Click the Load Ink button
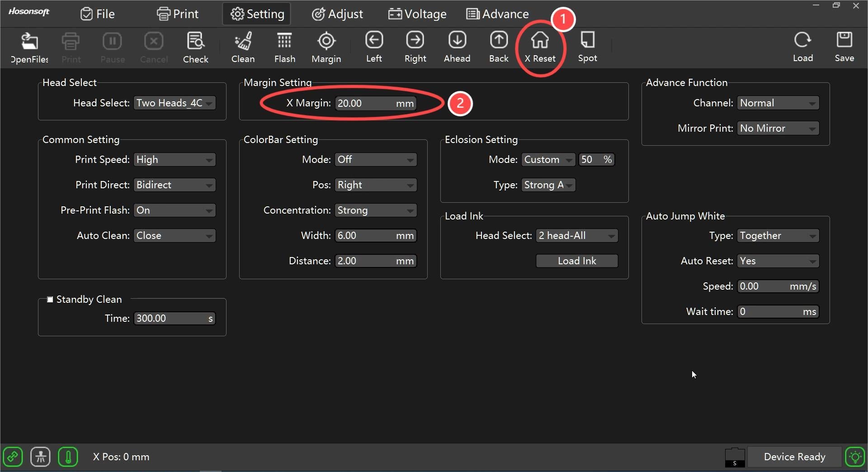 pyautogui.click(x=576, y=261)
